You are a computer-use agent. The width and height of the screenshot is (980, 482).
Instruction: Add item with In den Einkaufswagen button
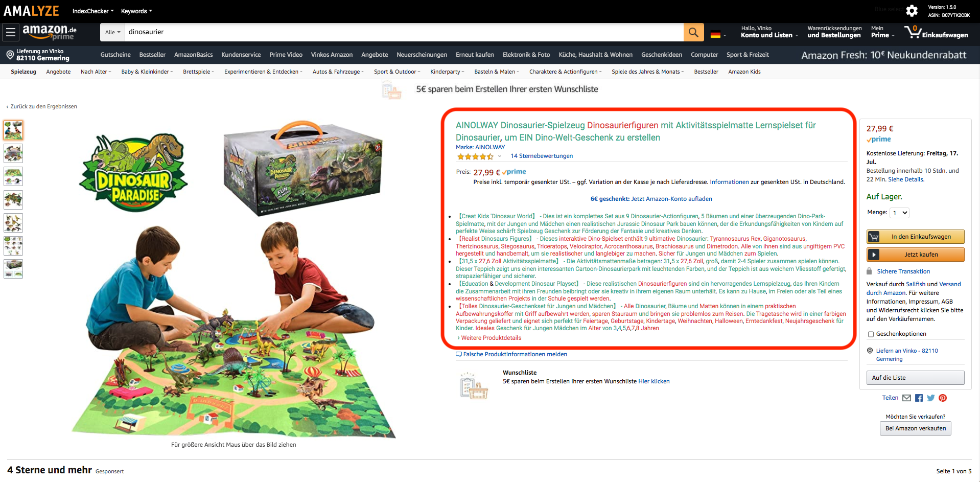[x=915, y=237]
